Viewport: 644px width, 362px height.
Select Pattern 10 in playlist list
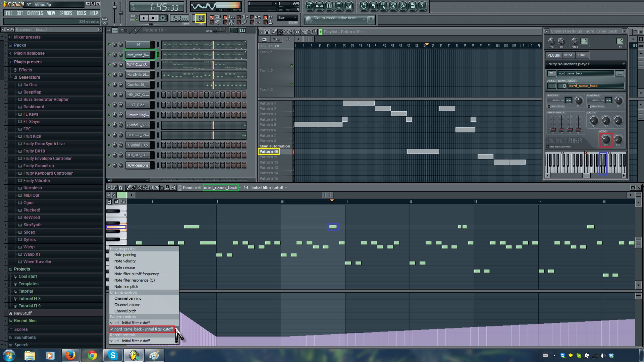(269, 152)
